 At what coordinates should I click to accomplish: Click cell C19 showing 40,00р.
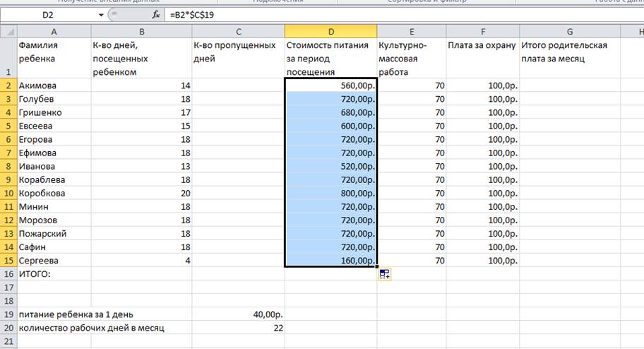pos(238,314)
